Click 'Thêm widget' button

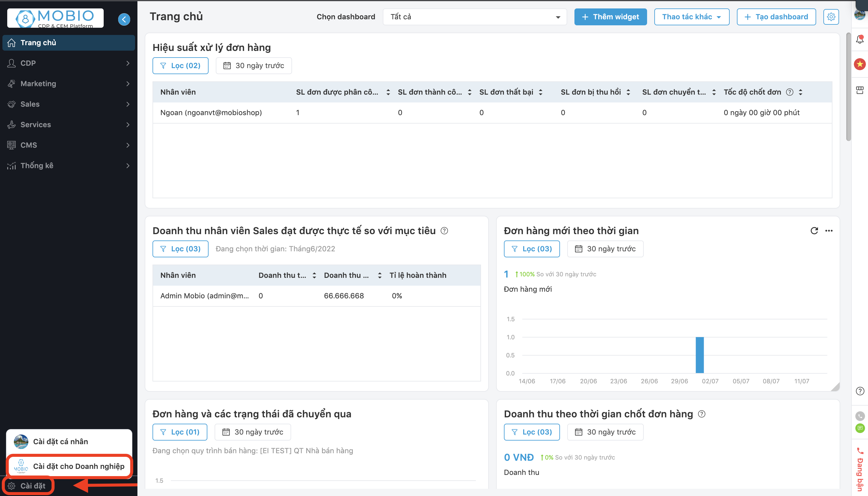(x=610, y=17)
